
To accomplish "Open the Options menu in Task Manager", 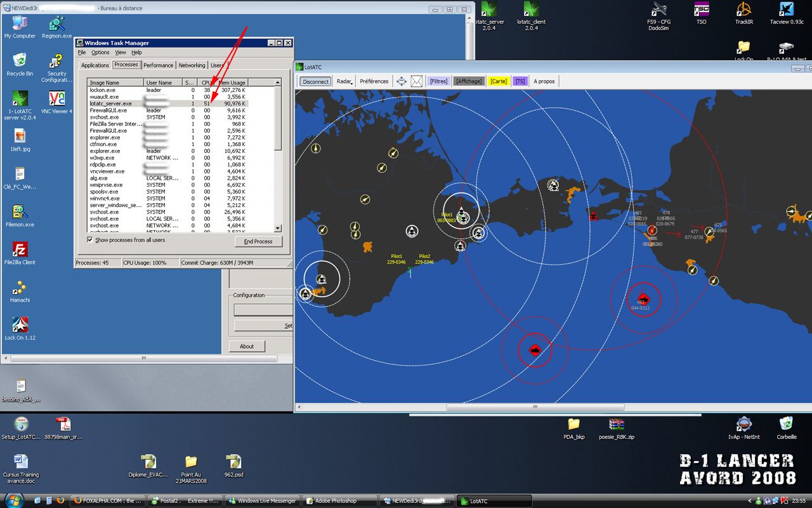I will pos(100,53).
